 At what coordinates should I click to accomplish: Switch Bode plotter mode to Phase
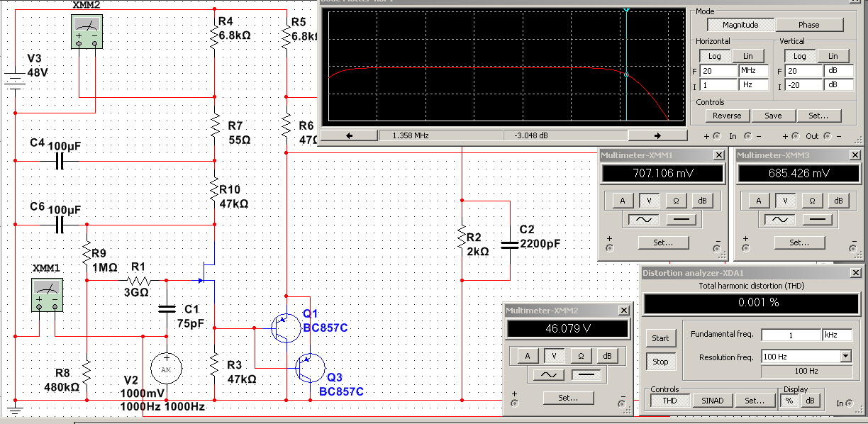click(809, 25)
